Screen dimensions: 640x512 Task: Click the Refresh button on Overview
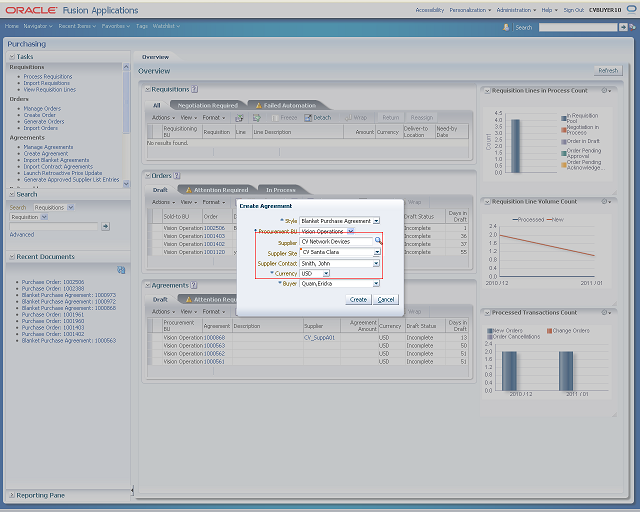(608, 71)
